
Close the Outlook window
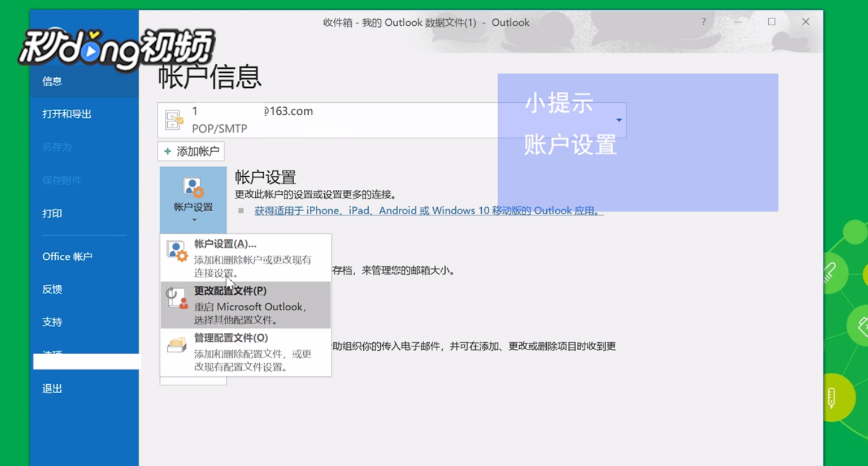805,22
